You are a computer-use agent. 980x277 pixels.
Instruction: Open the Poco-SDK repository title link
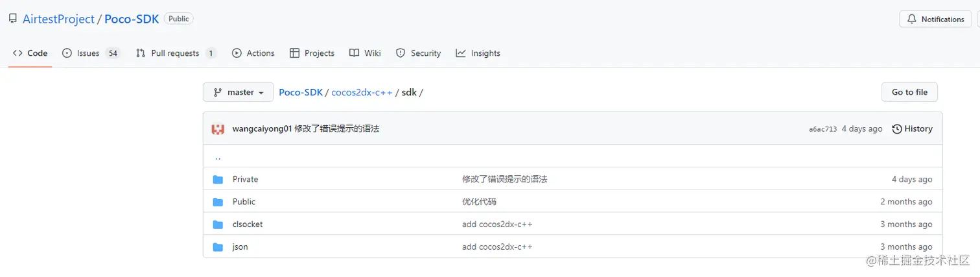point(132,19)
